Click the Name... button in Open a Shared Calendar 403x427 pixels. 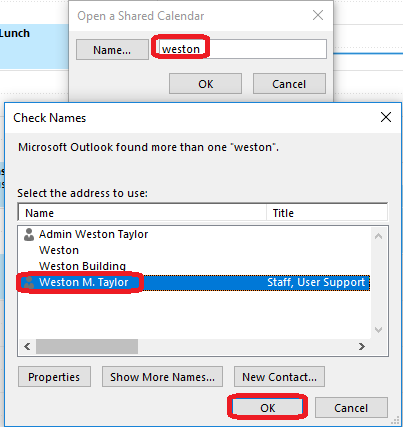112,50
